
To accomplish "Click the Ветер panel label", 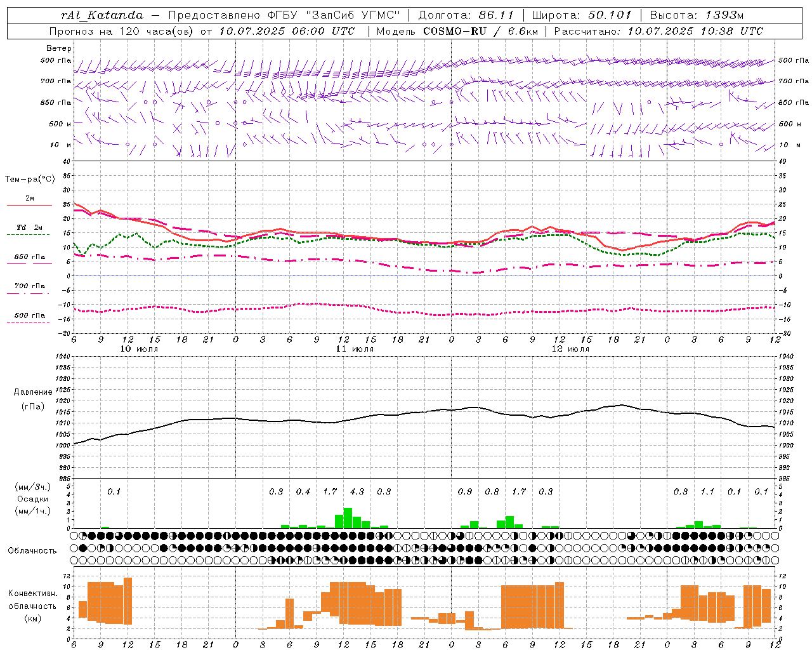I will coord(59,48).
